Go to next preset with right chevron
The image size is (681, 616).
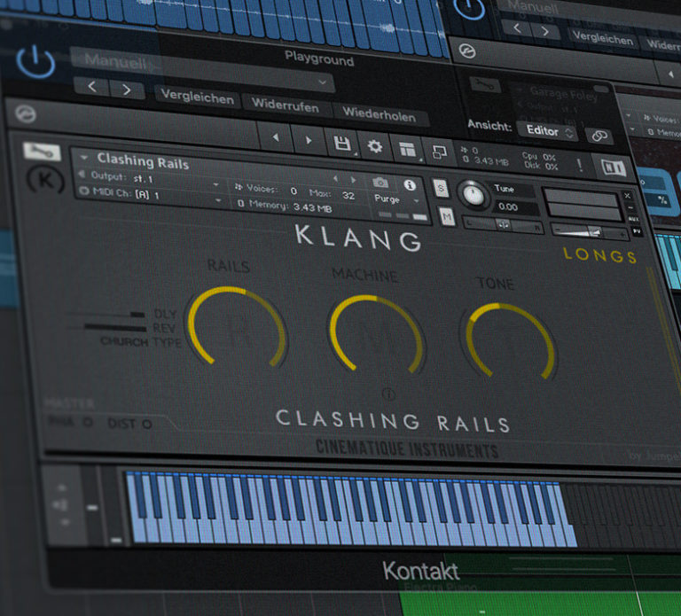[x=127, y=90]
